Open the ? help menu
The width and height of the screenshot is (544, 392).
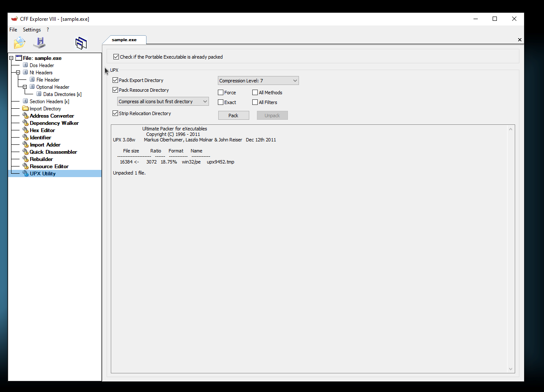click(48, 30)
